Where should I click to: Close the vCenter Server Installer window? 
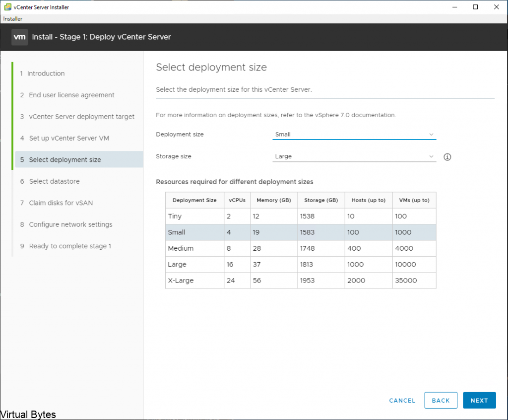pos(496,7)
